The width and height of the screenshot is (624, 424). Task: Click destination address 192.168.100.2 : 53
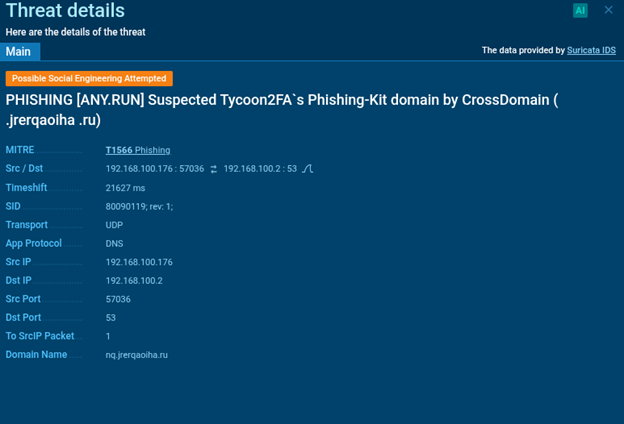coord(260,169)
